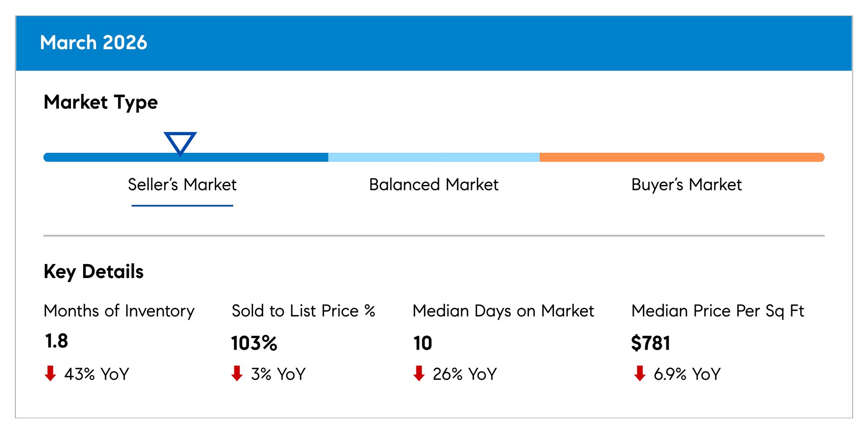This screenshot has height=434, width=868.
Task: Click the Market Type heading
Action: click(x=101, y=102)
